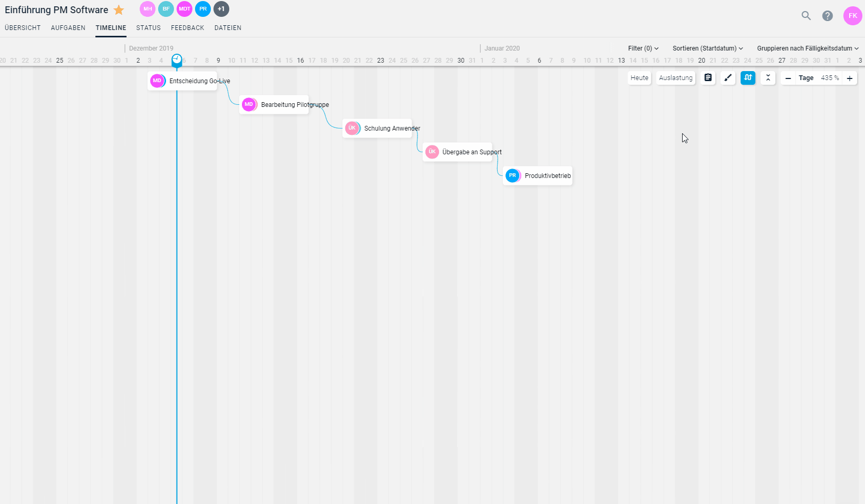Select the Produktivbetrieb task card

(538, 175)
